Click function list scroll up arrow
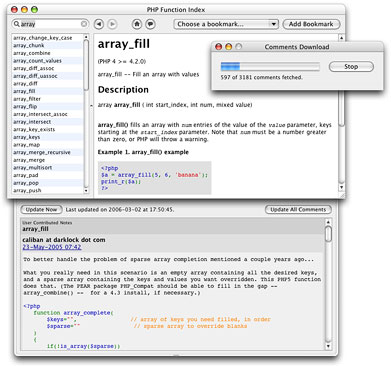The width and height of the screenshot is (391, 366). pos(86,37)
